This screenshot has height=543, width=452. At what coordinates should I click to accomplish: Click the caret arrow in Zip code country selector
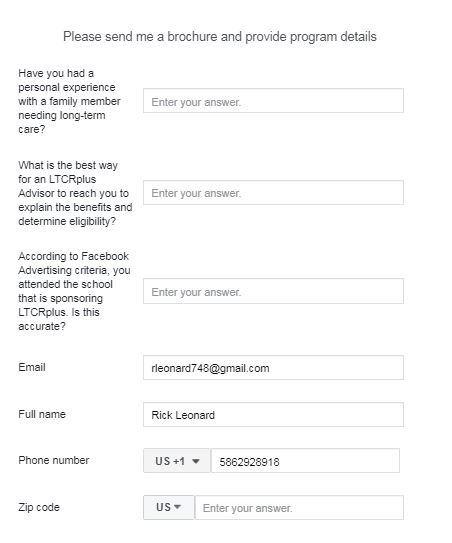click(x=177, y=507)
